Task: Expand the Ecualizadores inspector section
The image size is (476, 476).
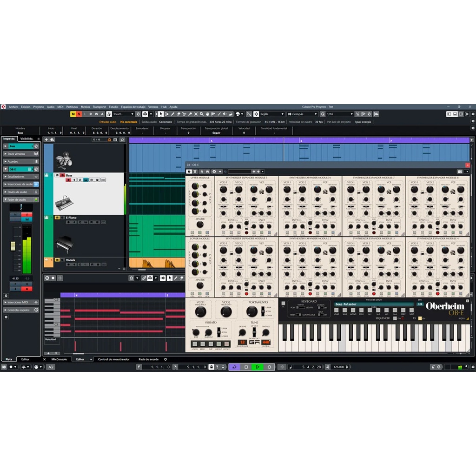Action: coord(6,177)
